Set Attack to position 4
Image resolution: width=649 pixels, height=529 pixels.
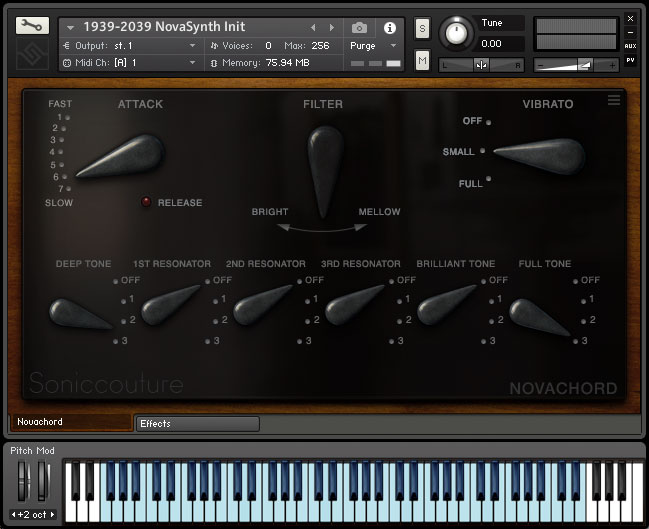(x=60, y=152)
